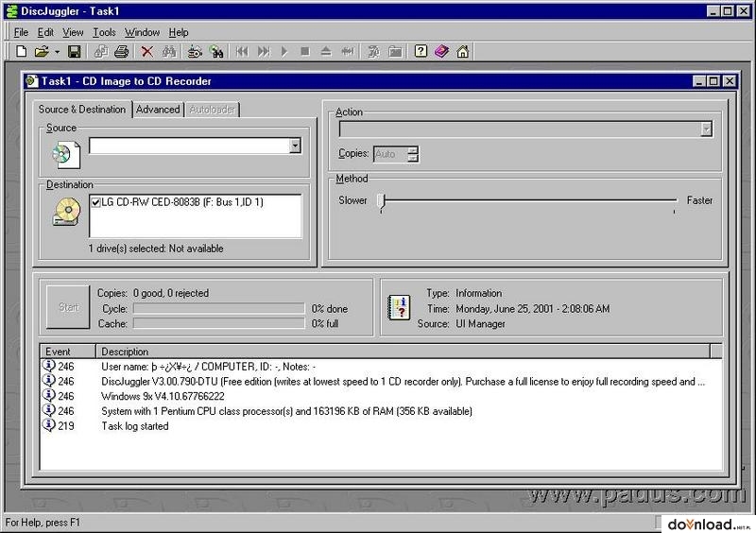
Task: Expand the Open button's dropdown arrow
Action: point(57,52)
